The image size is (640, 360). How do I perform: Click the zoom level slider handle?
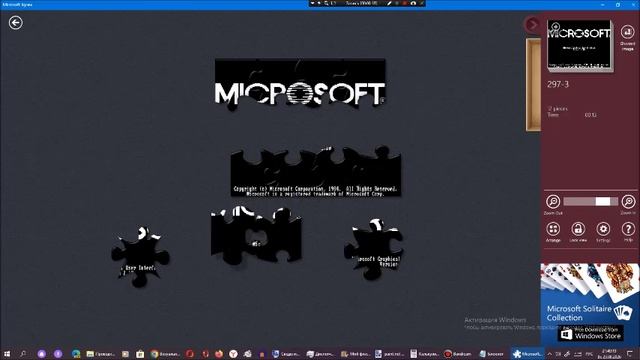coord(603,201)
